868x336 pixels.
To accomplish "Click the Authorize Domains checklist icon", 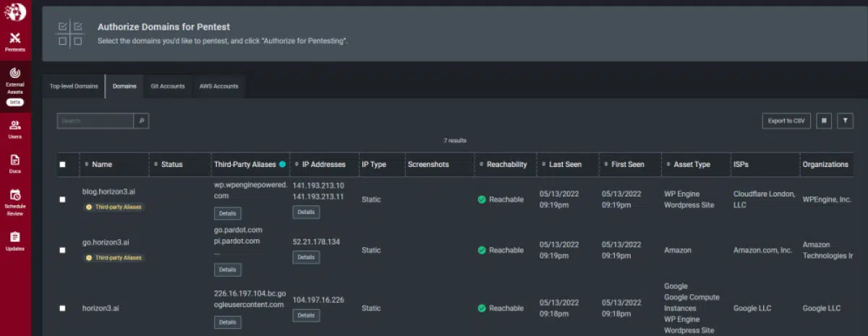I will (x=70, y=33).
